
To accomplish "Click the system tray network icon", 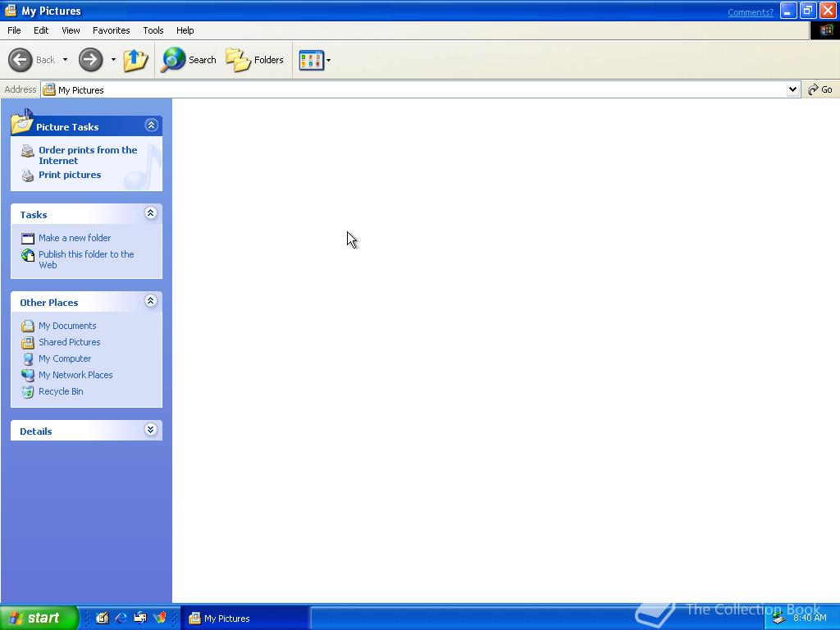I will click(x=779, y=619).
